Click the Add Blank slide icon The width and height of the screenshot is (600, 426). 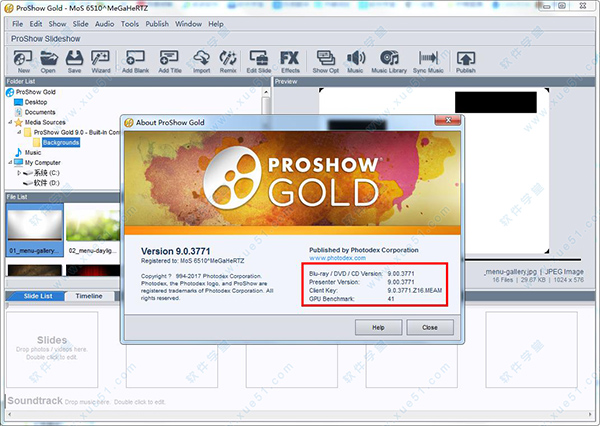coord(135,61)
